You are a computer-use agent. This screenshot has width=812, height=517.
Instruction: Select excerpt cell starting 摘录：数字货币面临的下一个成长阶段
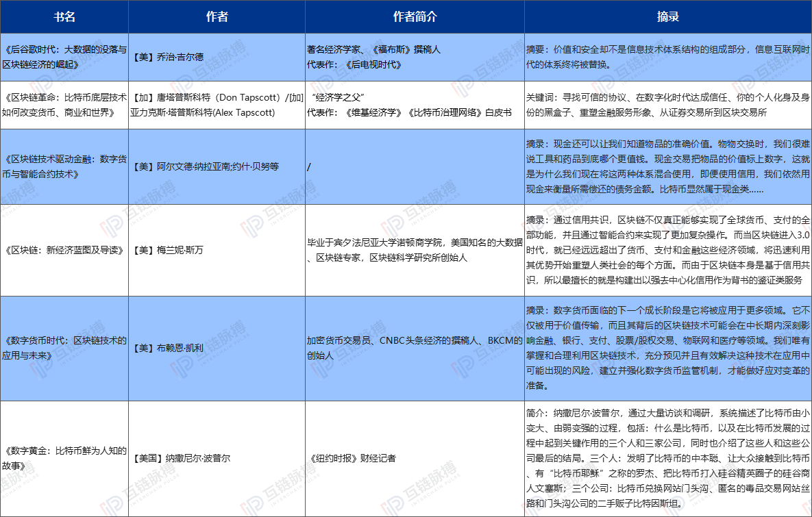668,349
